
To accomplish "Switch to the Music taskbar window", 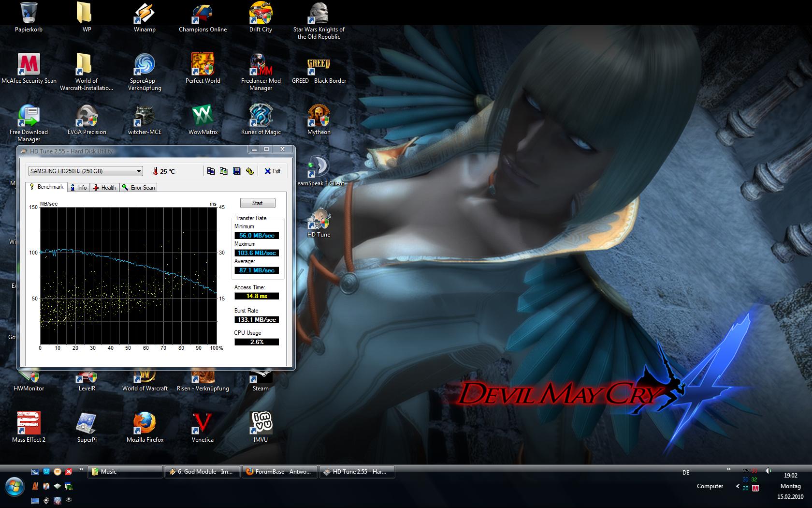I will coord(125,472).
